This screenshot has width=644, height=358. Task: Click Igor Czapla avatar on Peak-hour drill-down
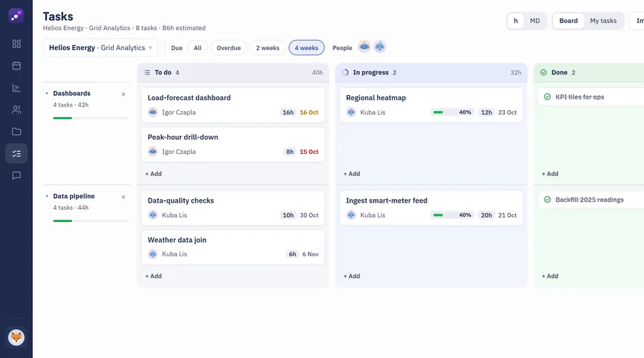153,152
